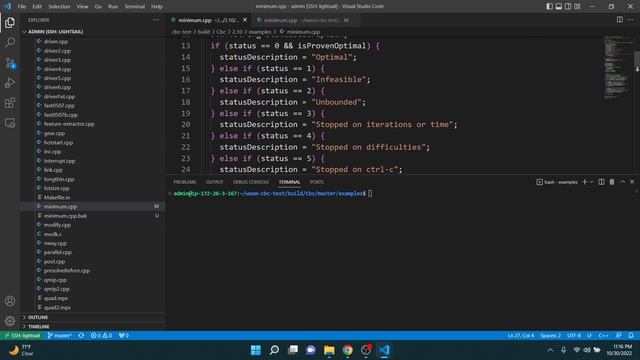Switch to the Debug Console tab
This screenshot has width=640, height=360.
click(x=251, y=182)
